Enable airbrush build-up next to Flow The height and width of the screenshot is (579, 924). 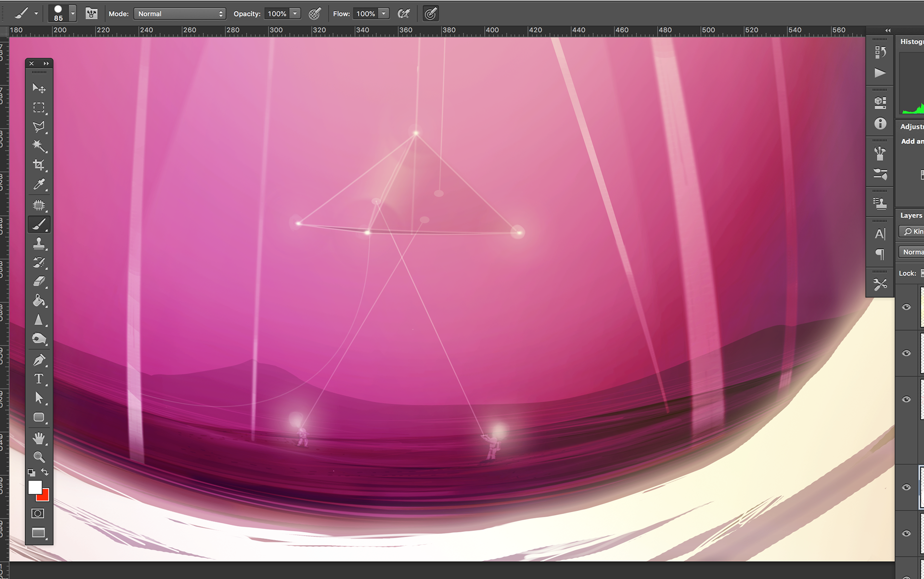coord(404,13)
